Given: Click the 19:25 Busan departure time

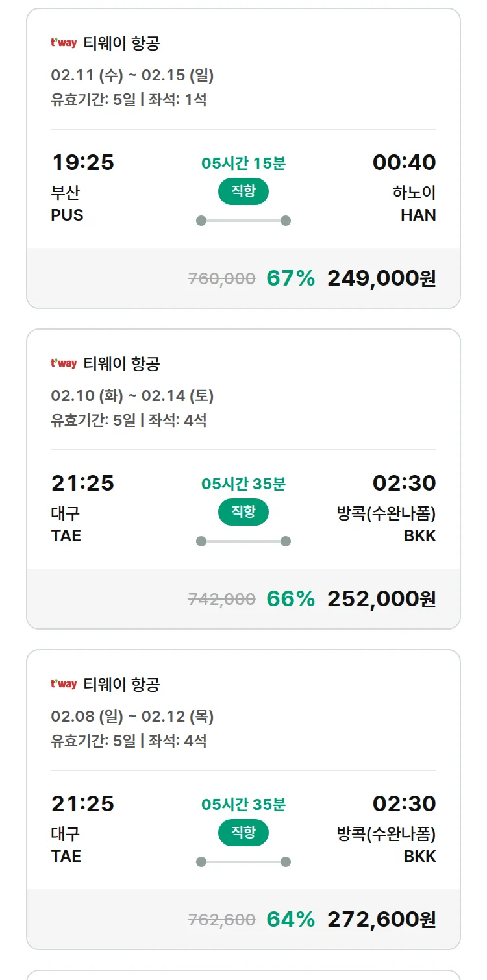Looking at the screenshot, I should point(82,162).
